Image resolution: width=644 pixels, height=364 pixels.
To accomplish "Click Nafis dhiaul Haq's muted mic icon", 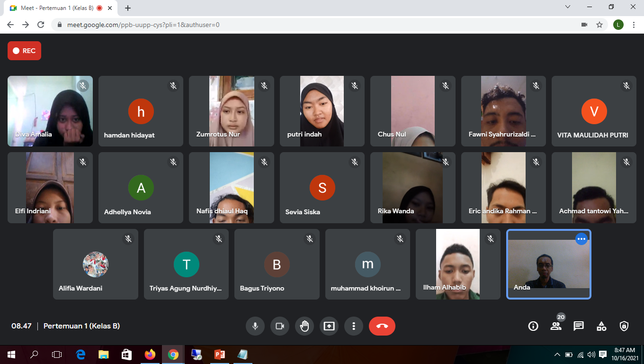I will (x=264, y=162).
